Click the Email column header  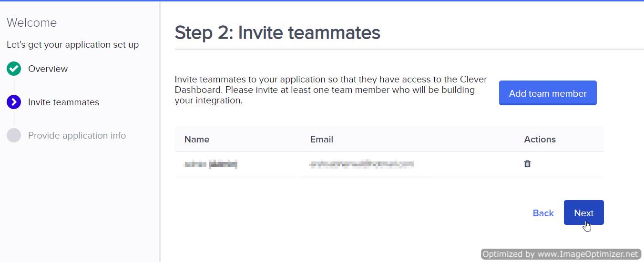click(321, 140)
